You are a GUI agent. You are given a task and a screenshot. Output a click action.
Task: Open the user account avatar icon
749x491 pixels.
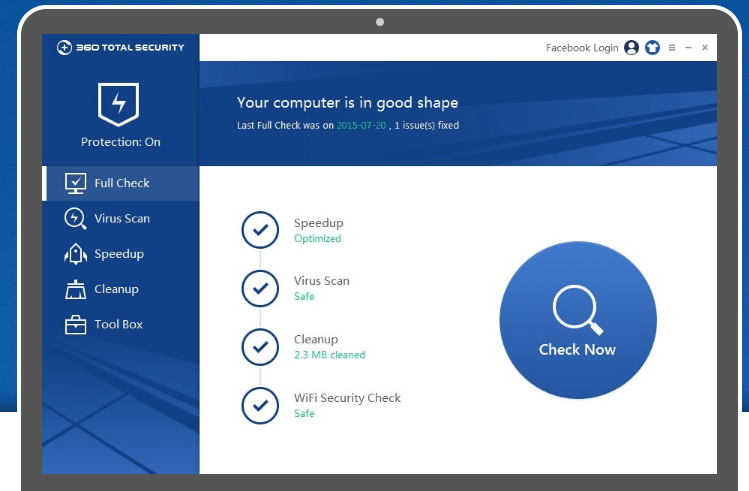pos(631,47)
